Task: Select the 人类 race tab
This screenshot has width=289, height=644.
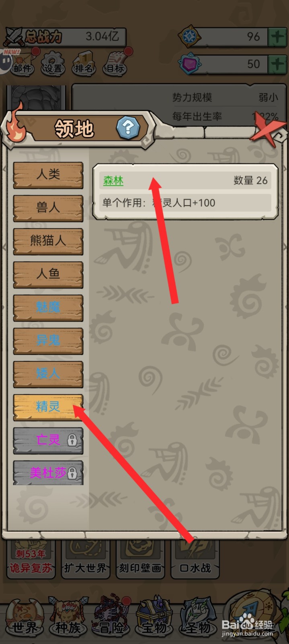Action: click(x=48, y=175)
